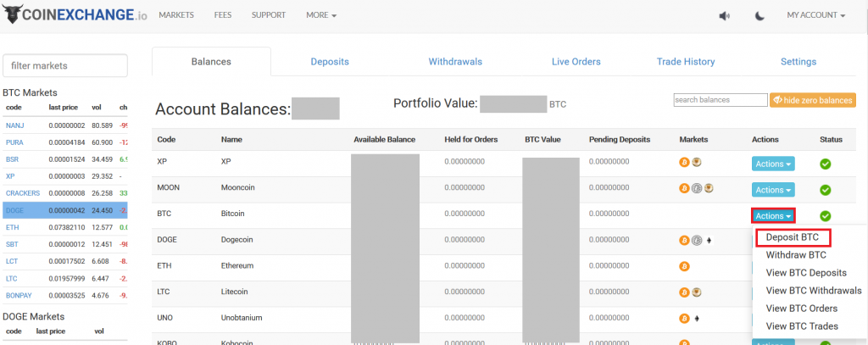Switch to the Withdrawals tab

point(455,62)
